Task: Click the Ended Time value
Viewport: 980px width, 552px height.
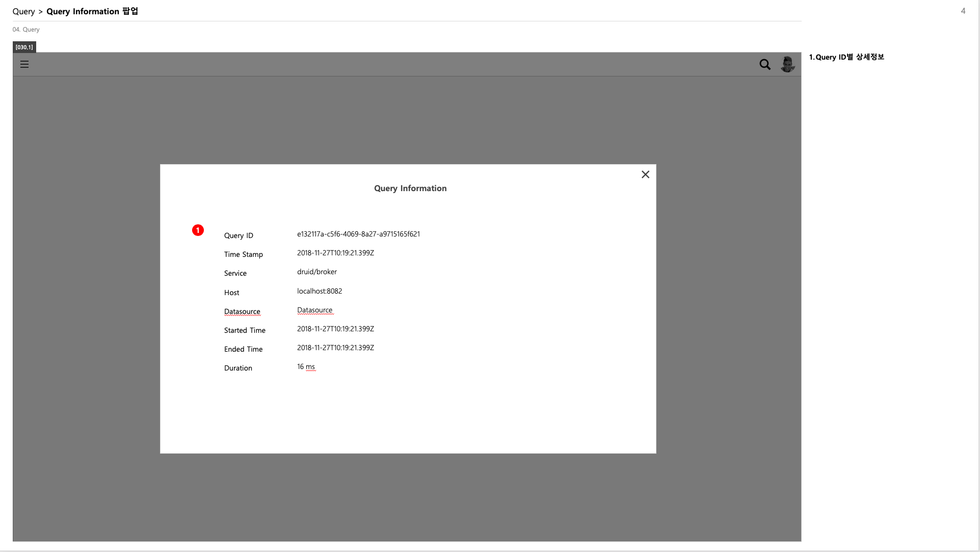Action: click(335, 348)
